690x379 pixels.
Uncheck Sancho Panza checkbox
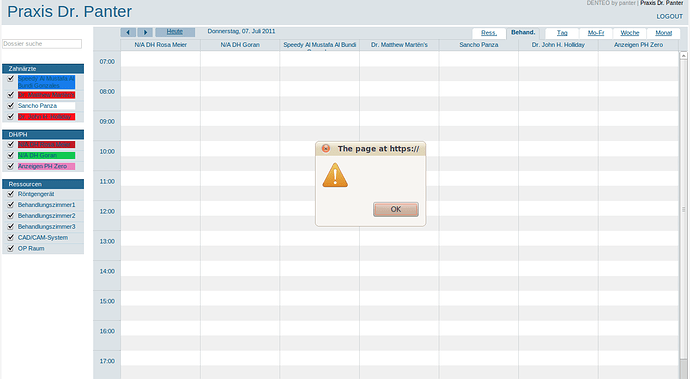pyautogui.click(x=11, y=106)
